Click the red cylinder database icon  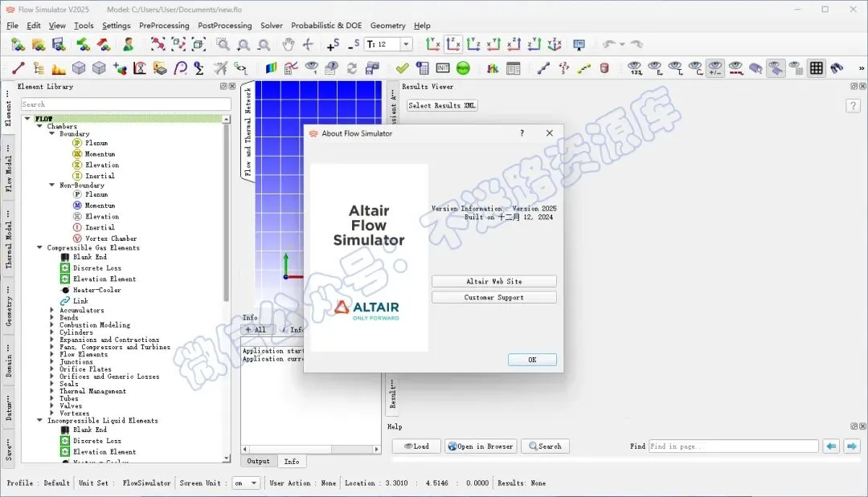tap(604, 68)
